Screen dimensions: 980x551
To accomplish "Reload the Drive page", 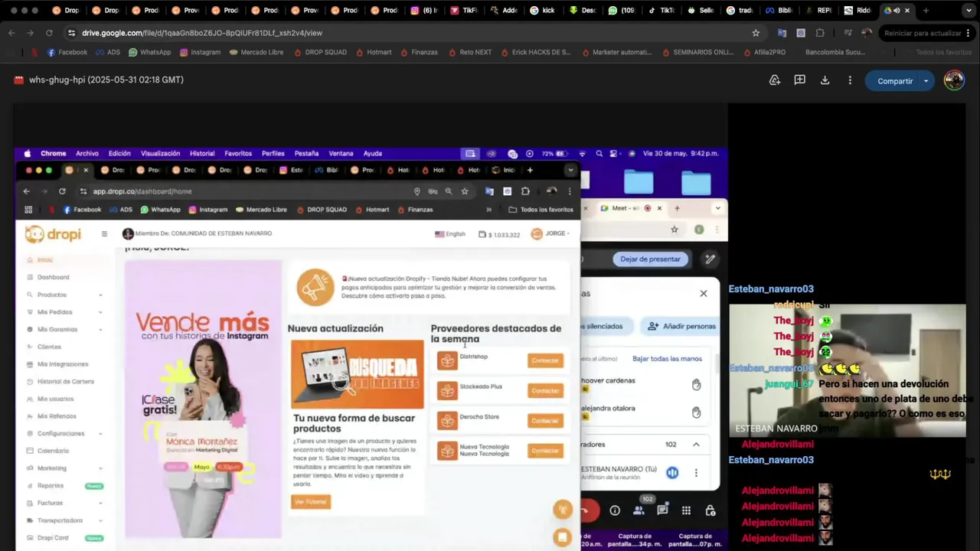I will tap(49, 33).
